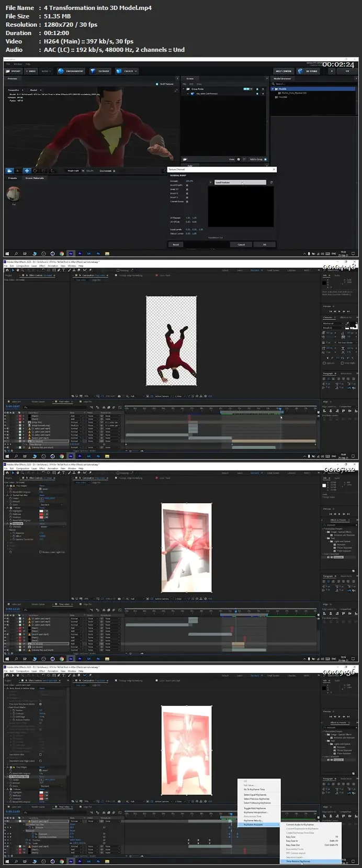
Task: Open Window menu in the 00:04:48 frame
Action: (x=72, y=266)
